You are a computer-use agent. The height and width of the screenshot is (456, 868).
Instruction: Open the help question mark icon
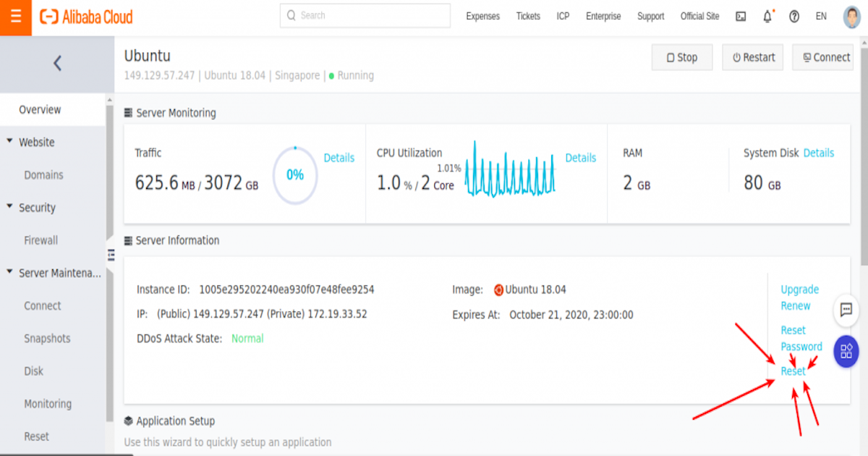[794, 17]
